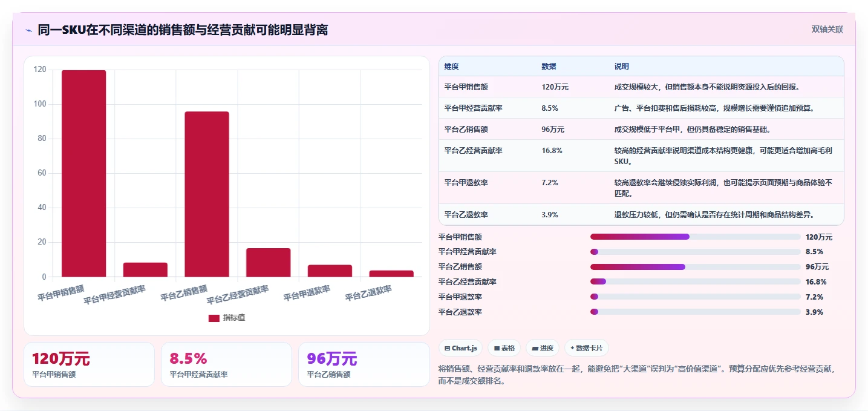Click the 平台甲经营贡献率 bar in the chart

145,270
